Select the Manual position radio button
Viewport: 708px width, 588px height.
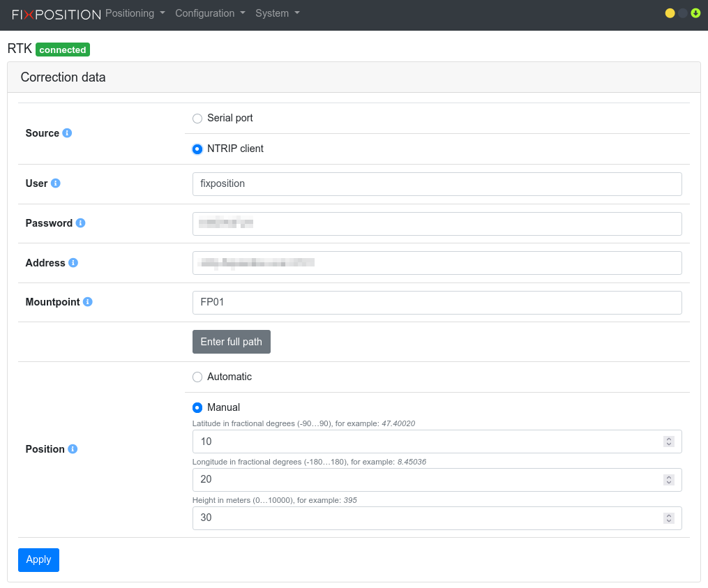197,407
